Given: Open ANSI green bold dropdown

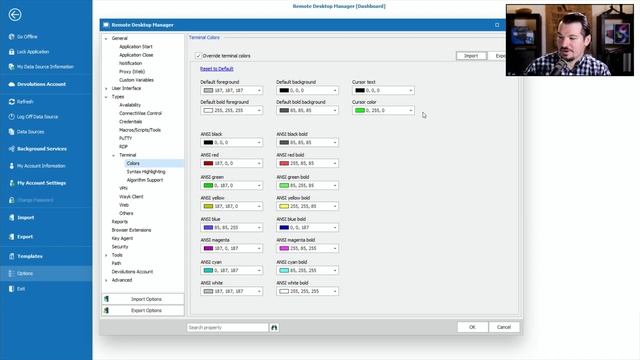Looking at the screenshot, I should pos(335,186).
